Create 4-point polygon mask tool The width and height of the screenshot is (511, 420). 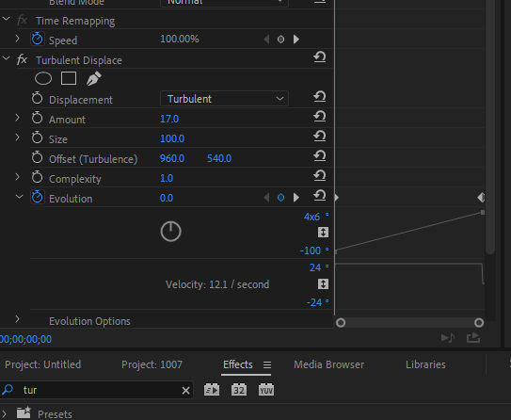tap(69, 78)
